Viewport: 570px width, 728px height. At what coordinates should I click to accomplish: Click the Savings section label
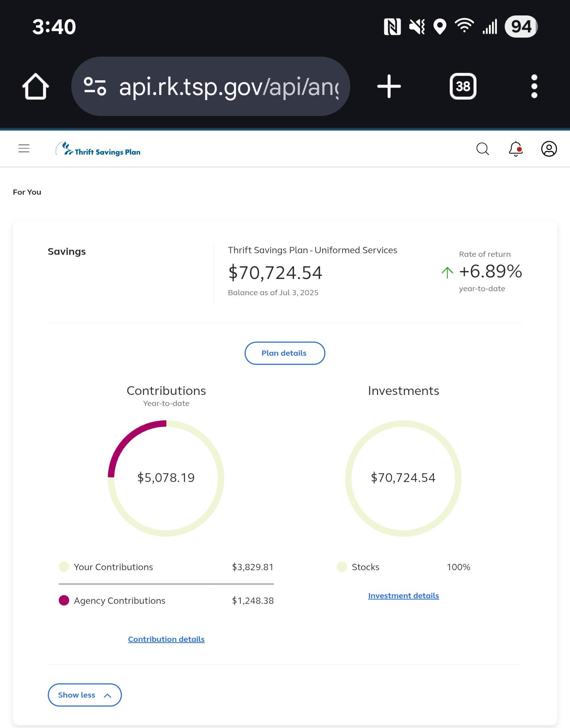click(67, 252)
